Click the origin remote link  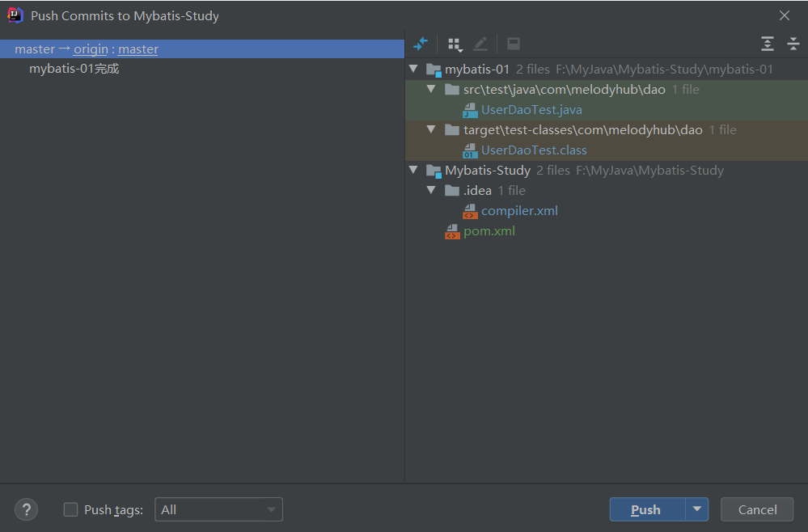91,49
